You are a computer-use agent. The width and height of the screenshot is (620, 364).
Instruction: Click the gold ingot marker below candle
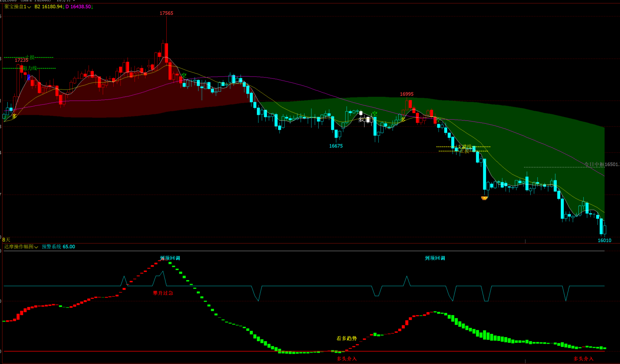tap(484, 198)
